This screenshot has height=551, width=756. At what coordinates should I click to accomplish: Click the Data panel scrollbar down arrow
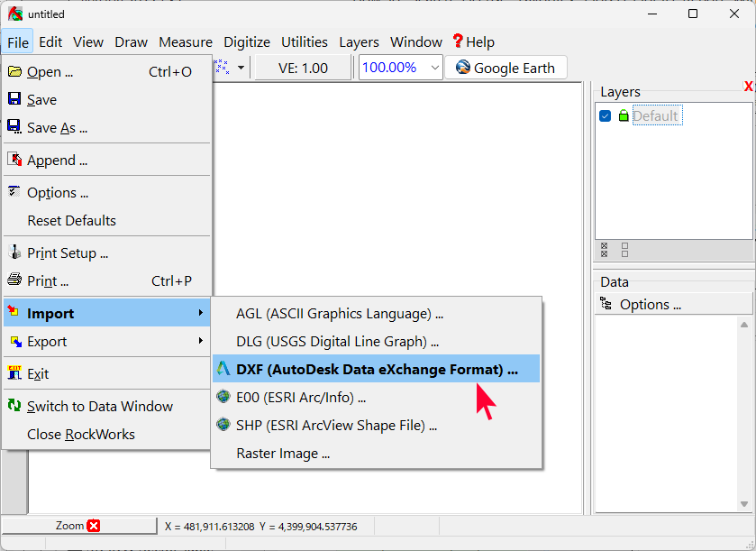[744, 504]
